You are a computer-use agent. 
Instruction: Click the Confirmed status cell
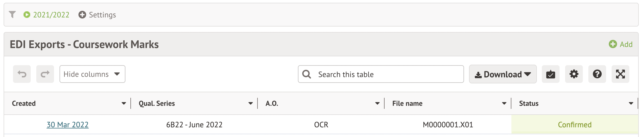[575, 125]
